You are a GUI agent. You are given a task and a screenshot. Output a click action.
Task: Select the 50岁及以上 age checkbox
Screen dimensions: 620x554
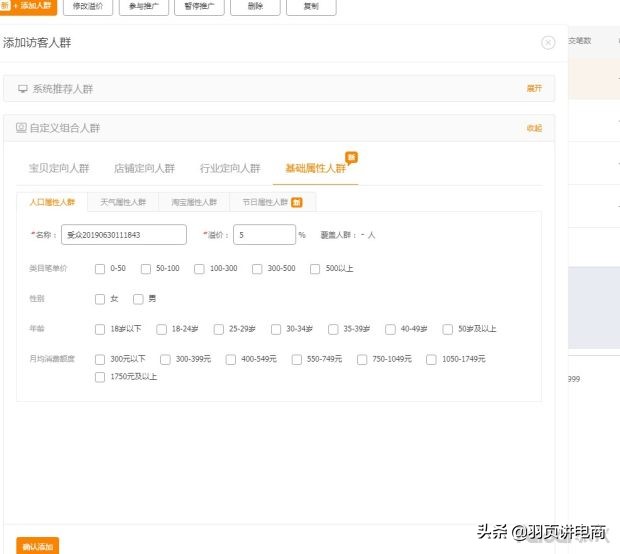[x=448, y=329]
